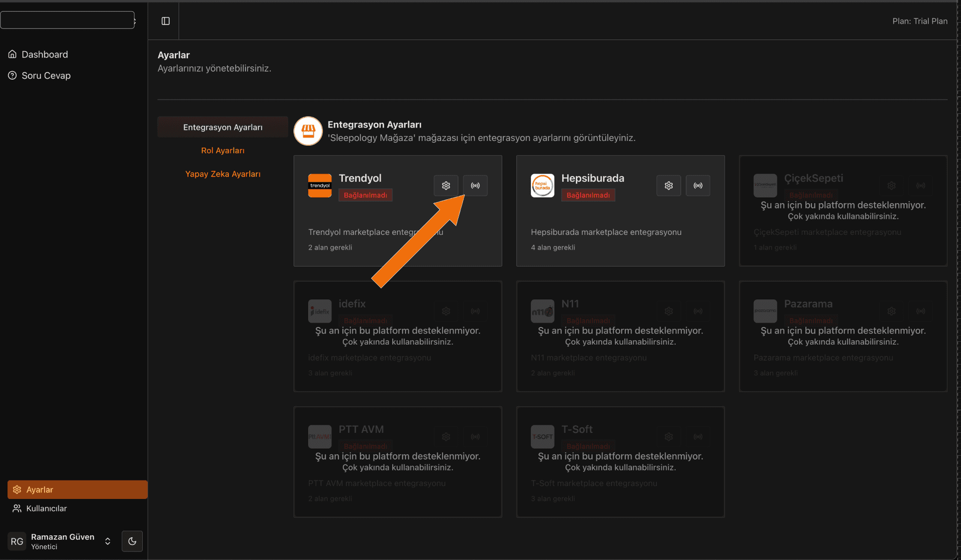Click Hepsiburada connection test signal icon
This screenshot has width=961, height=560.
(x=698, y=186)
